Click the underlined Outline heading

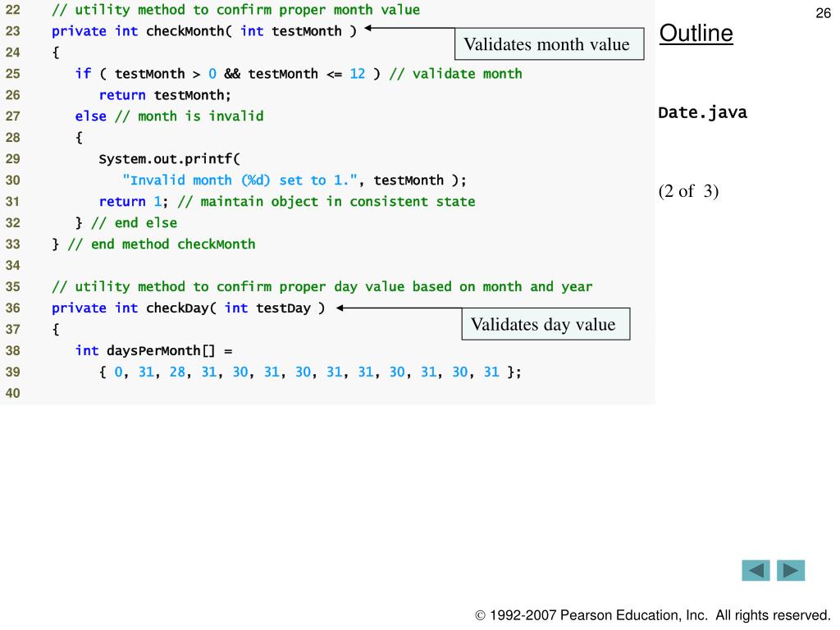(x=696, y=33)
